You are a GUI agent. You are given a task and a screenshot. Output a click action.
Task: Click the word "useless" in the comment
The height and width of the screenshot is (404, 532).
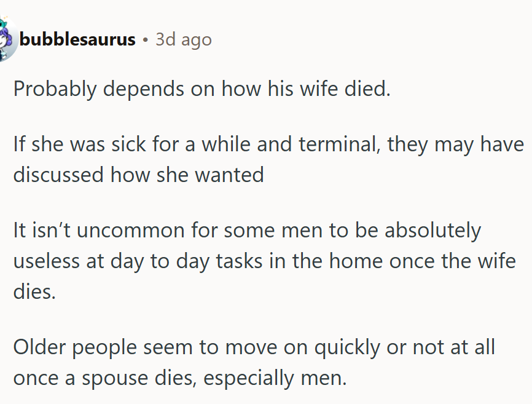(48, 261)
